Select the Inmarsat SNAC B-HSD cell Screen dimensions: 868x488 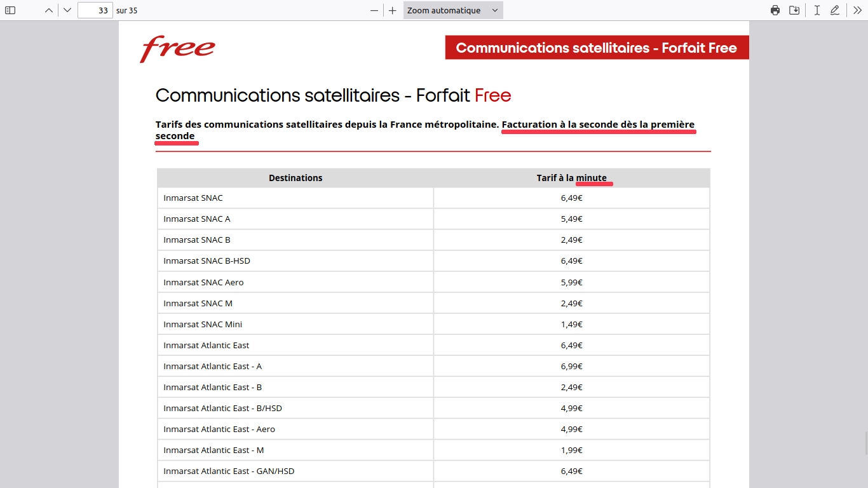coord(295,261)
